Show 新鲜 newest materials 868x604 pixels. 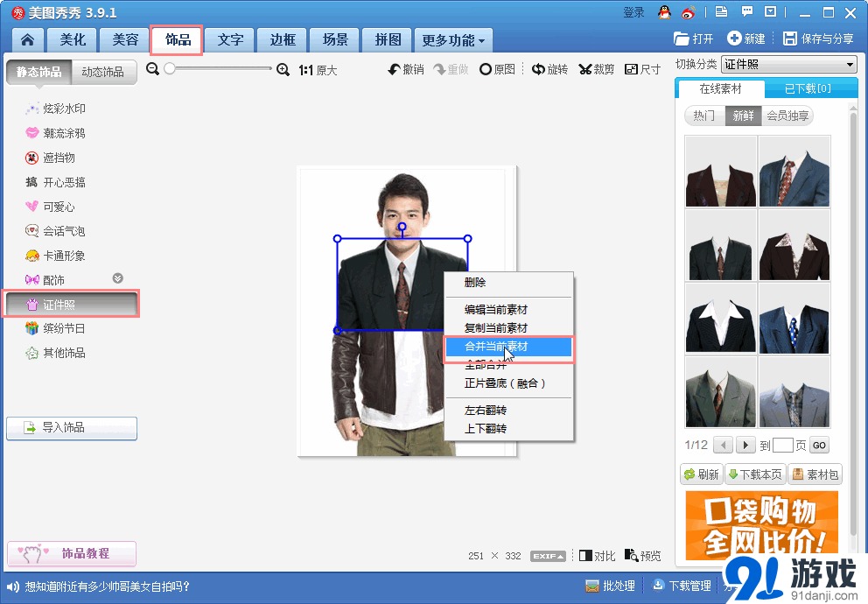[x=744, y=116]
